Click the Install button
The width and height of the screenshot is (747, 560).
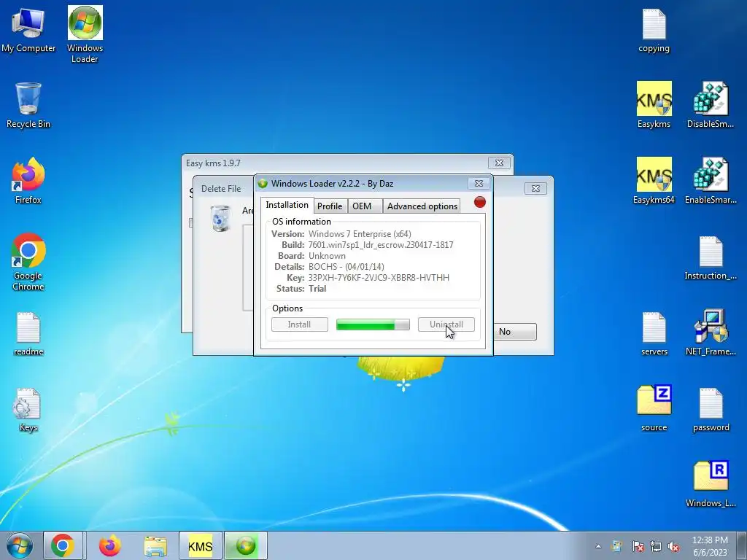point(300,324)
